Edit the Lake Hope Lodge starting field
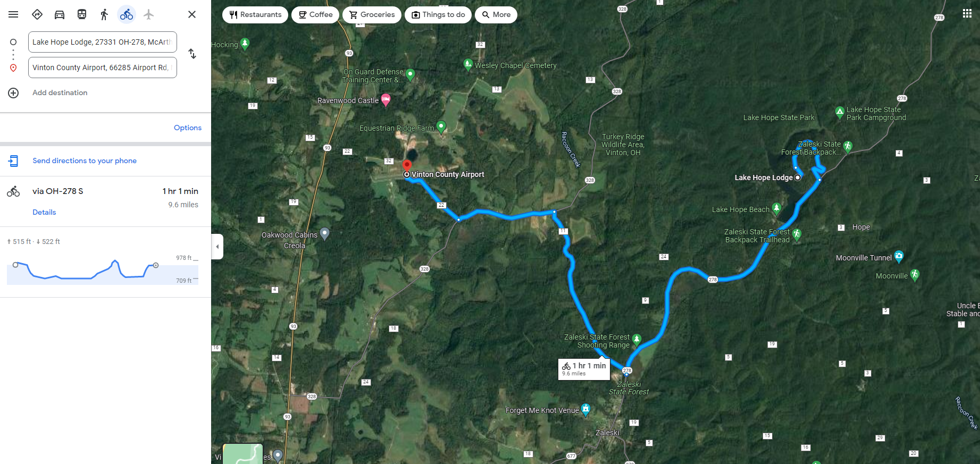980x464 pixels. point(103,42)
